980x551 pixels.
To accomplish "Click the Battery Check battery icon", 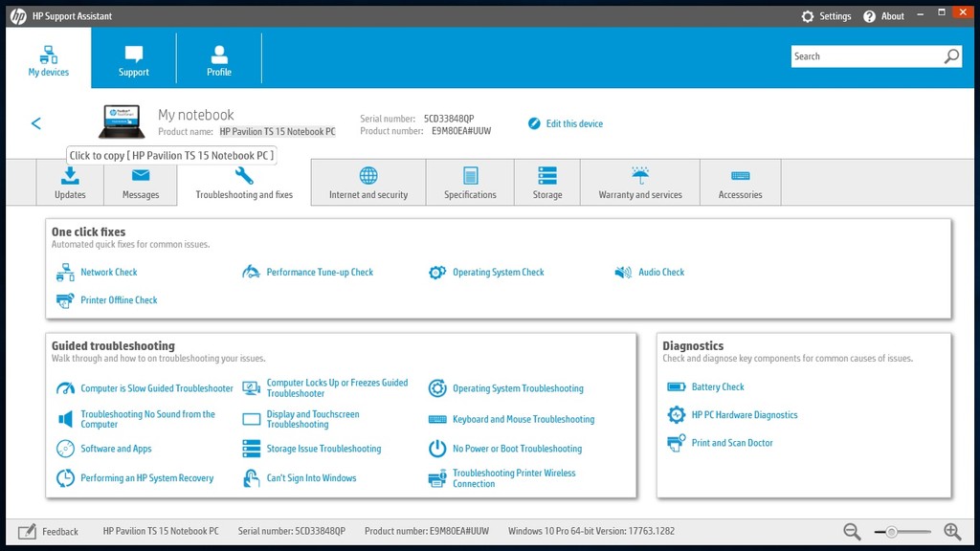I will click(677, 386).
